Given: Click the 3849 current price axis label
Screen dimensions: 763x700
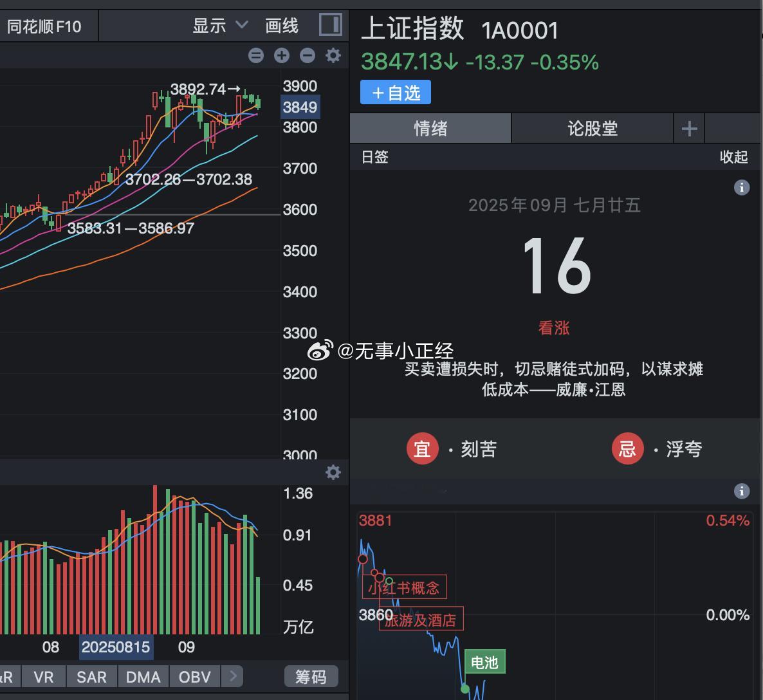Looking at the screenshot, I should coord(300,107).
